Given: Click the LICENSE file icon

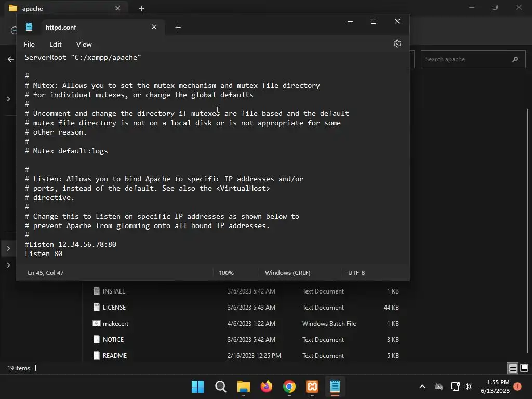Looking at the screenshot, I should pyautogui.click(x=96, y=308).
